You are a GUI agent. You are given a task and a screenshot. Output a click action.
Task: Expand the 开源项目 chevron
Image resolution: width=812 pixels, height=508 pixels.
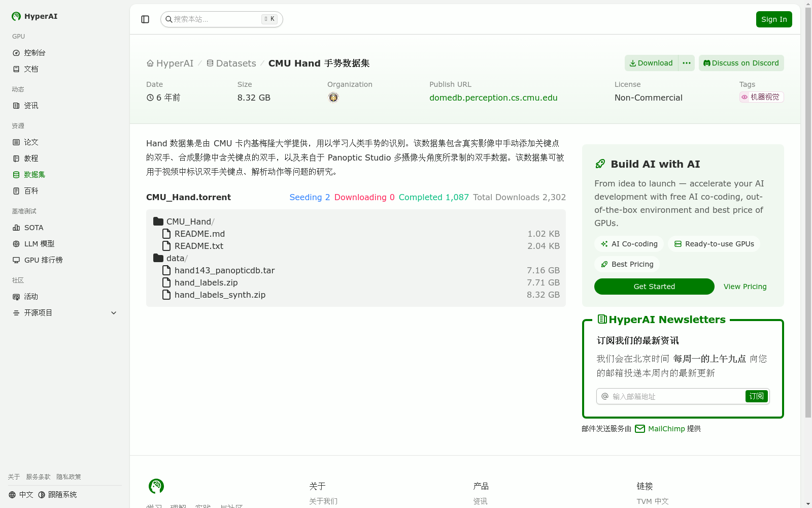[x=114, y=313]
